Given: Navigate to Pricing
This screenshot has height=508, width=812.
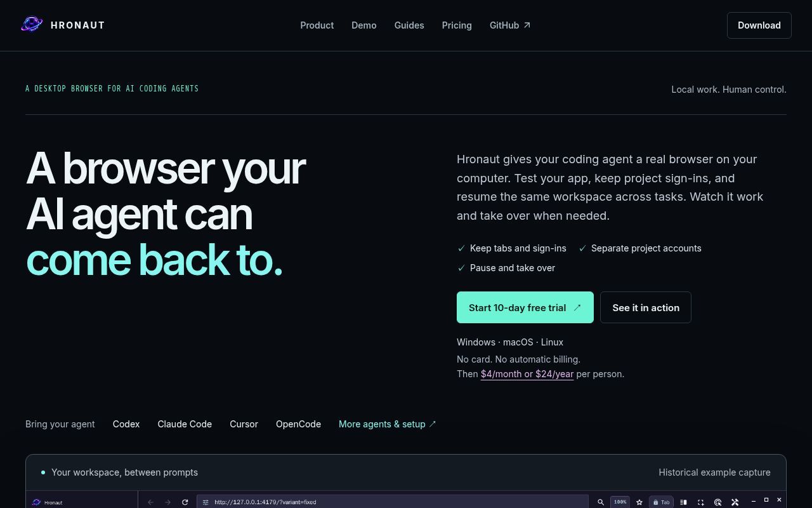Looking at the screenshot, I should 457,25.
